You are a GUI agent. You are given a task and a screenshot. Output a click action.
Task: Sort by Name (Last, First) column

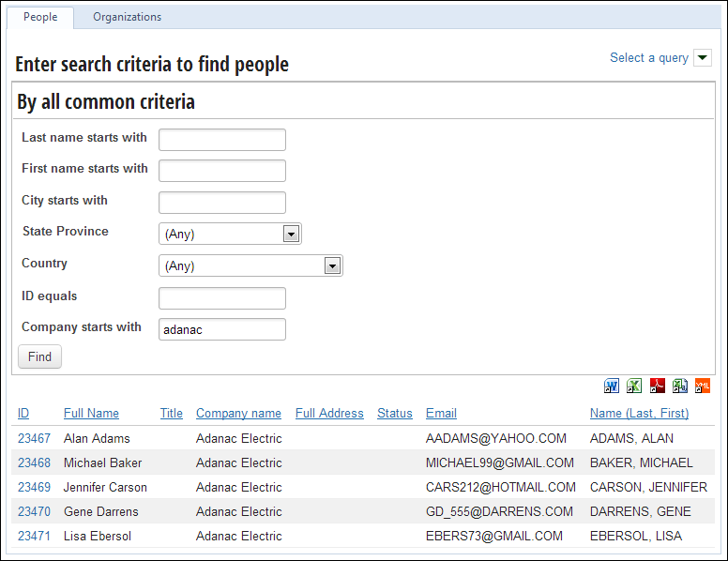tap(639, 414)
